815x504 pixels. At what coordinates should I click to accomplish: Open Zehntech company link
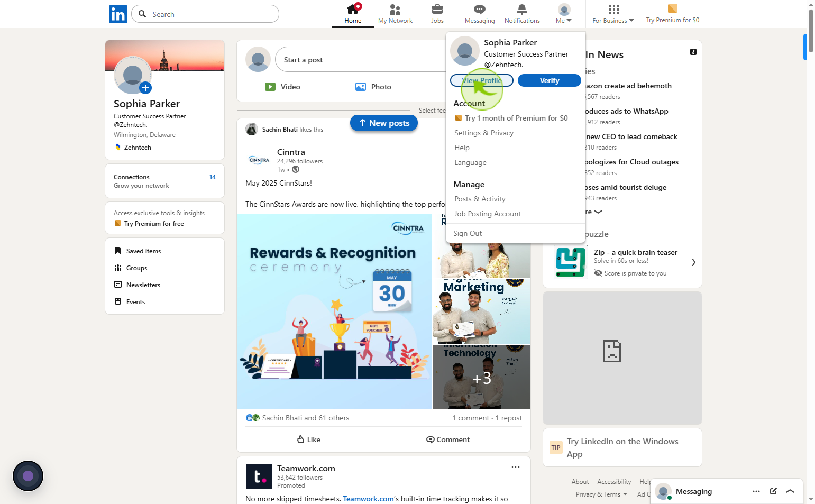pos(138,148)
